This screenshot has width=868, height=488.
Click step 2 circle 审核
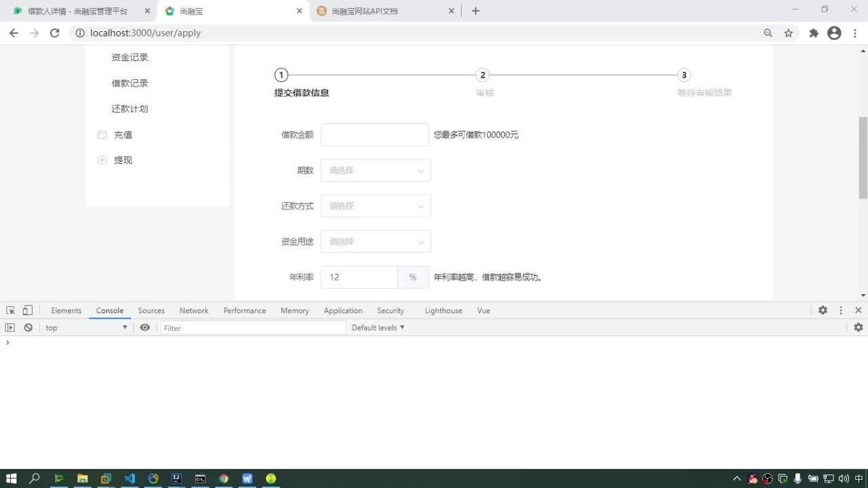point(482,75)
